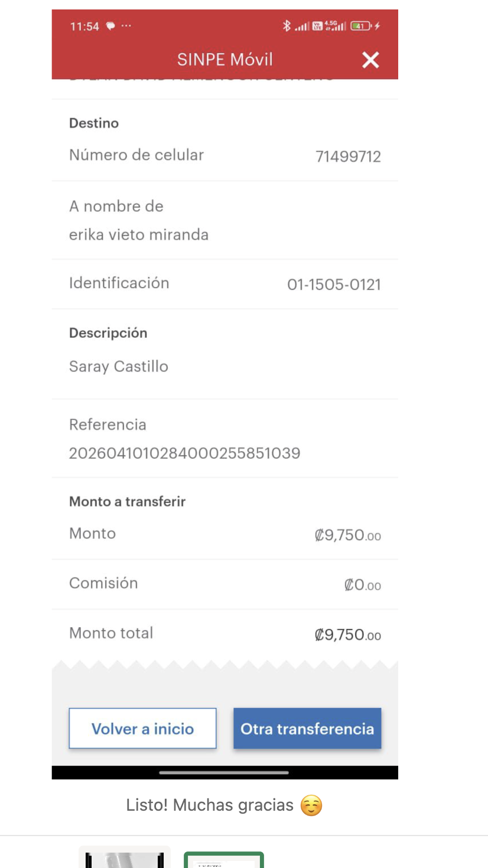Click the smiling emoji in message
The image size is (488, 868).
click(311, 806)
